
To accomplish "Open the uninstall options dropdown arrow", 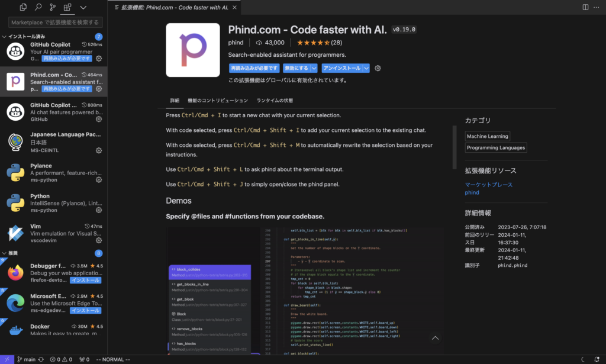I will [366, 68].
